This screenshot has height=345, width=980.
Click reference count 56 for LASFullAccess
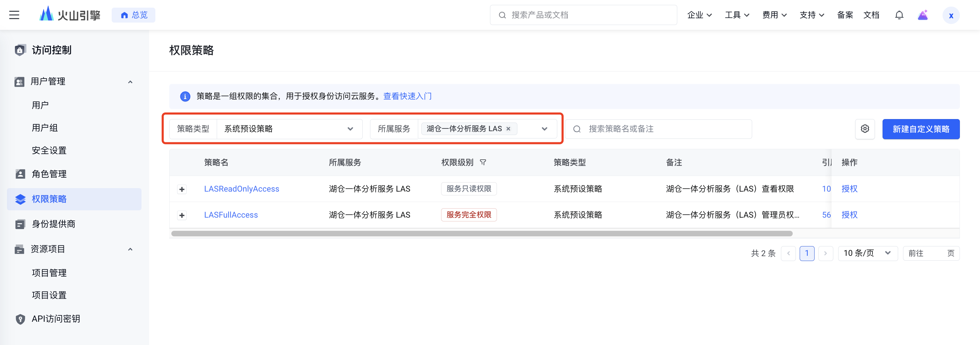click(x=826, y=215)
